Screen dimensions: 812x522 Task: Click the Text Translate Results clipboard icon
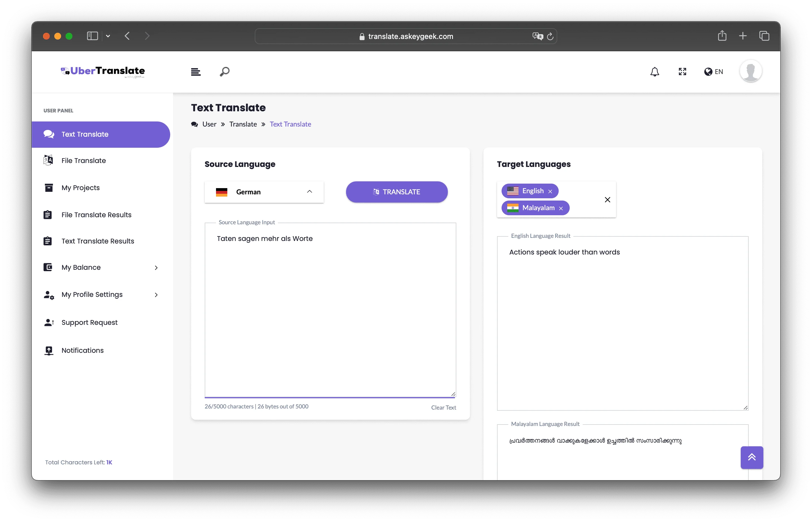[47, 241]
